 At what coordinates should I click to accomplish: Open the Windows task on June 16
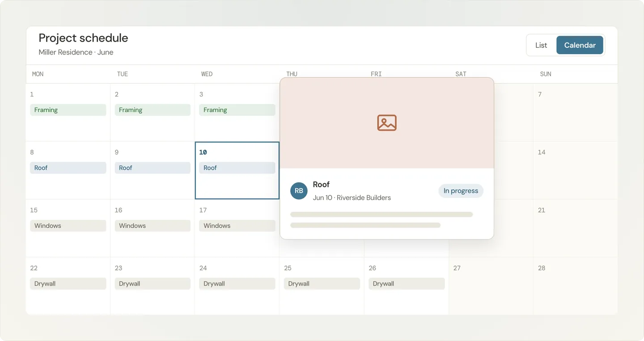(x=153, y=226)
